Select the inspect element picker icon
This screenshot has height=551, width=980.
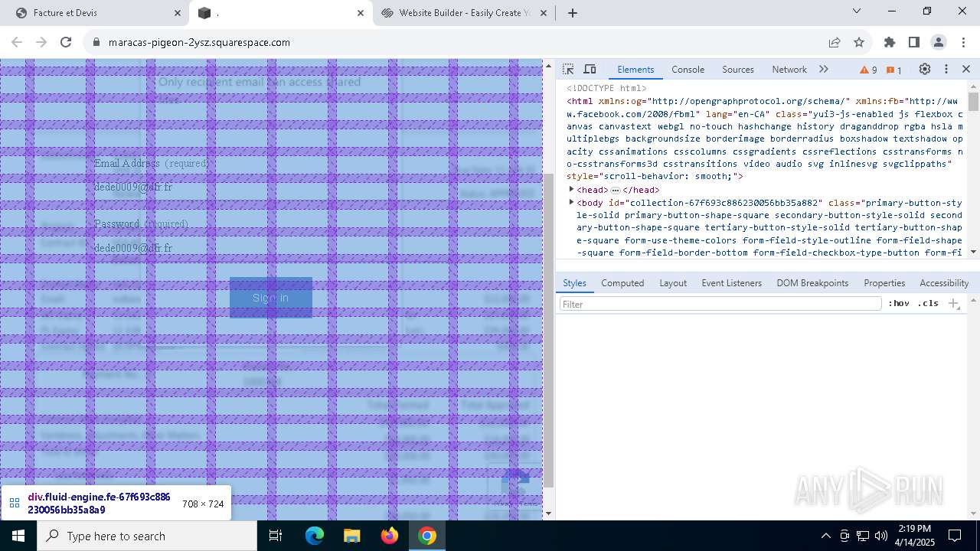tap(568, 69)
